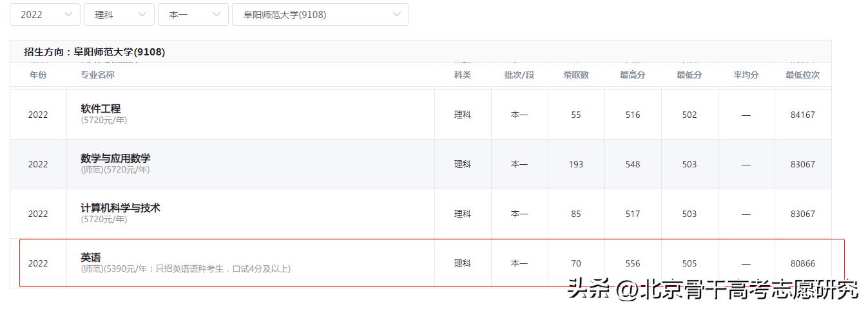This screenshot has height=309, width=868.
Task: Click the 最低位次 column header
Action: [802, 75]
